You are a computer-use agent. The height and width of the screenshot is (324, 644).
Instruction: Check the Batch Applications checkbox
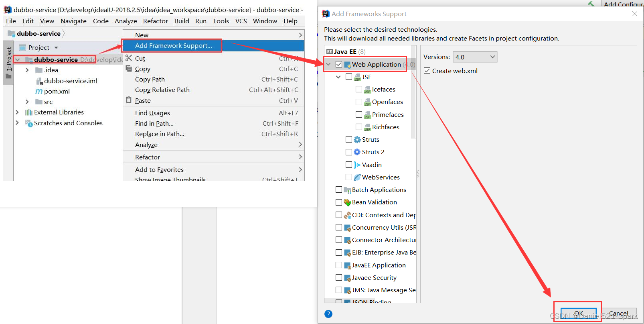tap(339, 190)
